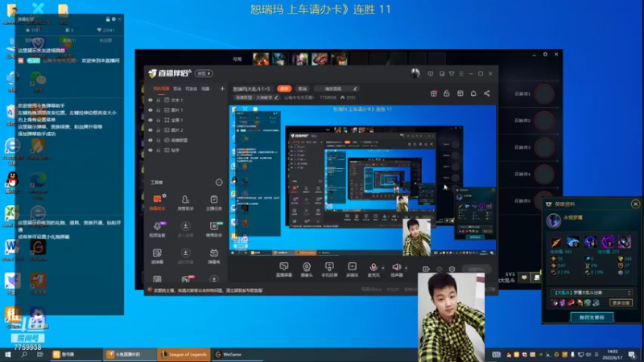This screenshot has width=644, height=362.
Task: Hide the 文本 1 layer
Action: tap(151, 100)
